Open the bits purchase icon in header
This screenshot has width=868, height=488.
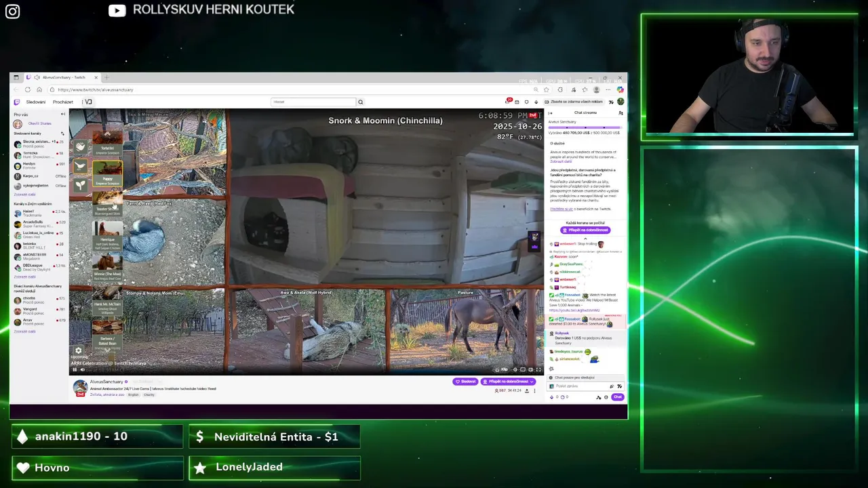click(x=536, y=102)
